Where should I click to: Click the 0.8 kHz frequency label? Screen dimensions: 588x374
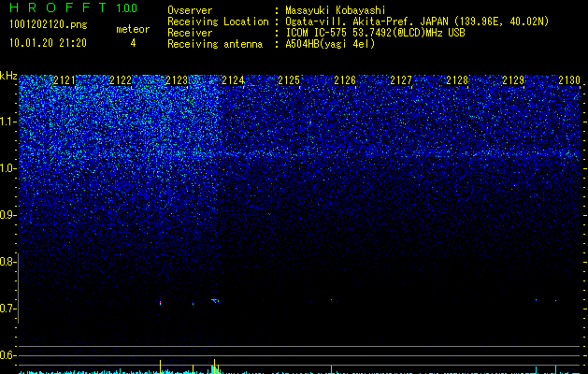coord(8,262)
